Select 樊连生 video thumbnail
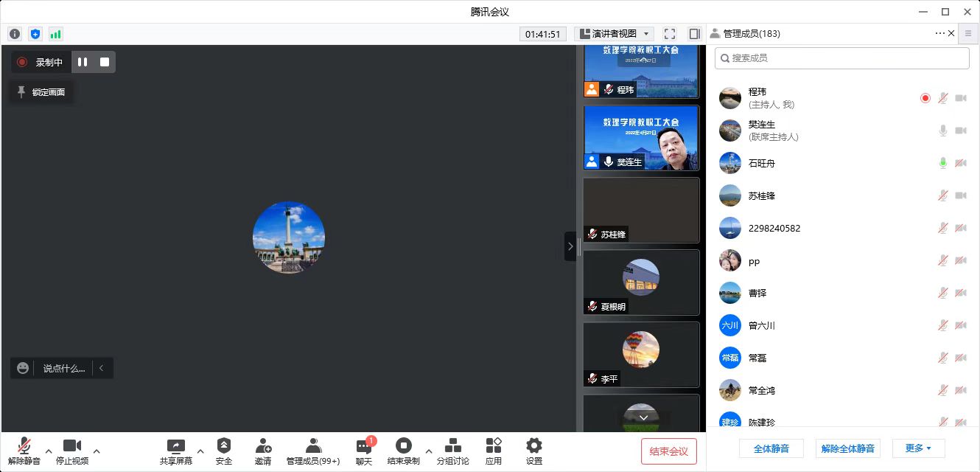 tap(641, 138)
